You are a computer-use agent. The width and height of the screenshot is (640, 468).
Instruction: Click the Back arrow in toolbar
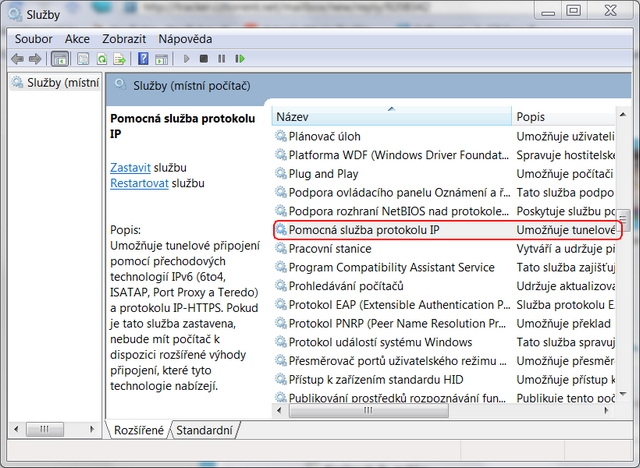[17, 59]
